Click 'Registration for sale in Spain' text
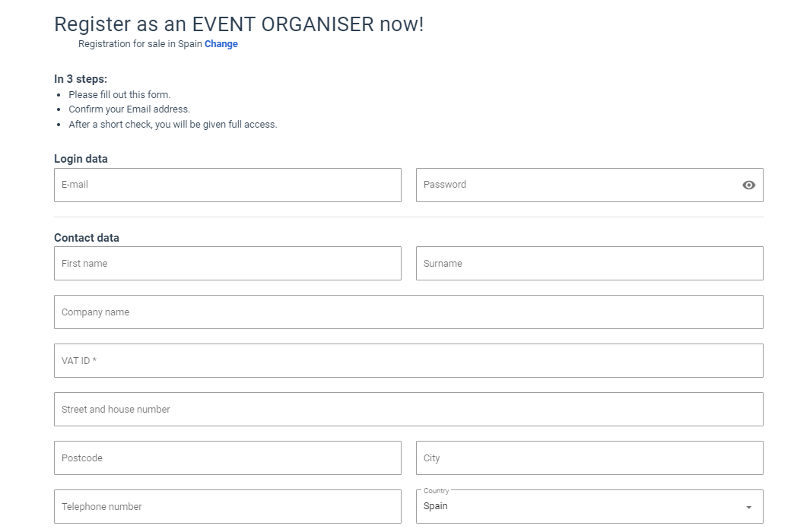Image resolution: width=794 pixels, height=532 pixels. pyautogui.click(x=140, y=44)
